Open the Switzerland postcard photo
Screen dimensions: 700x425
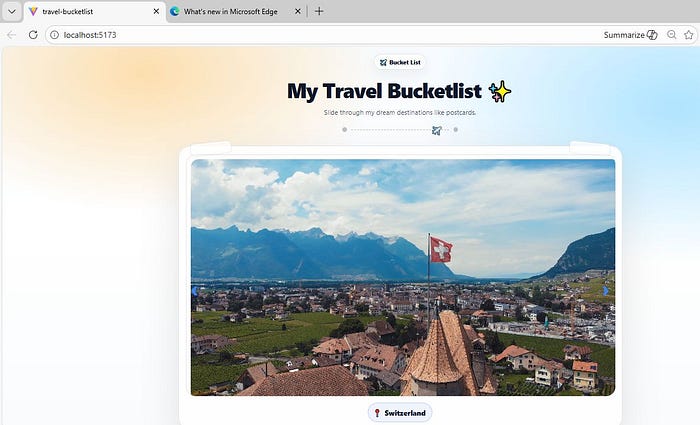[403, 277]
